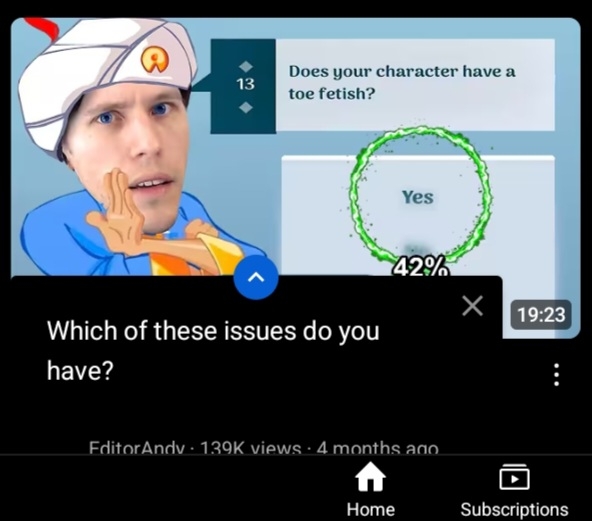The height and width of the screenshot is (521, 592).
Task: Dismiss the survey with the X icon
Action: coord(472,305)
